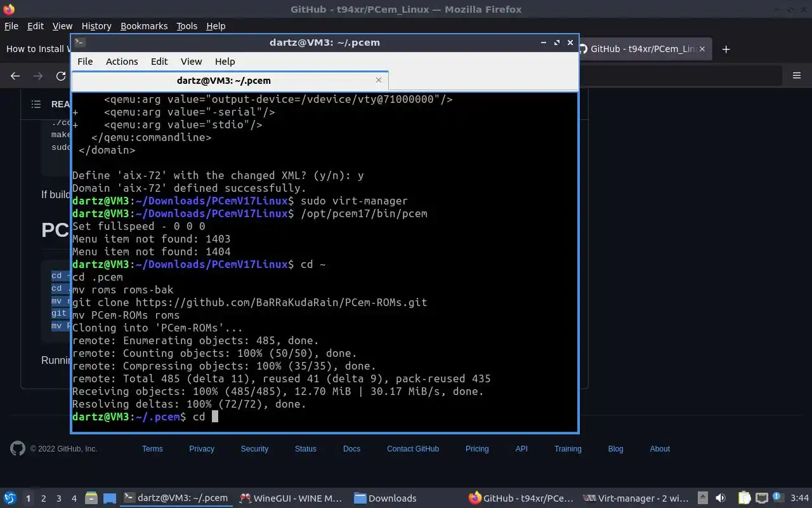Go back in Firefox
Viewport: 812px width, 508px height.
click(x=15, y=76)
